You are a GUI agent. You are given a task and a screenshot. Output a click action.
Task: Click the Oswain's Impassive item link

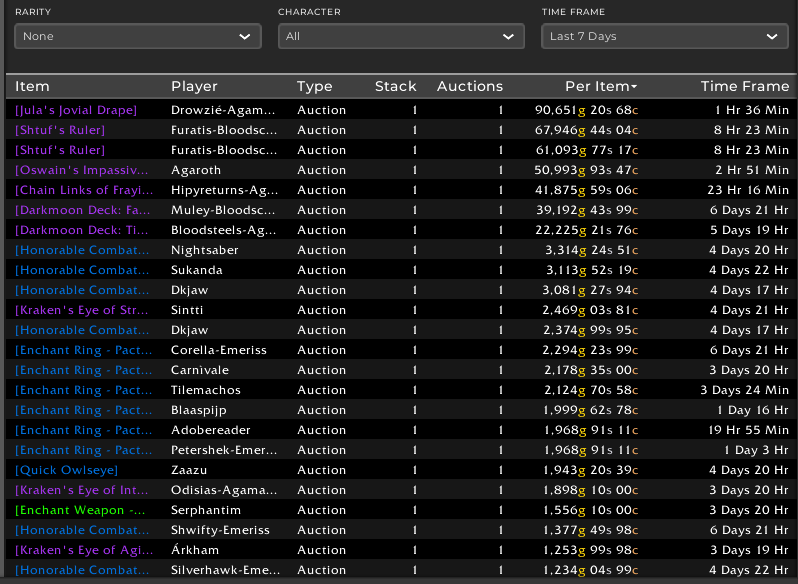tap(82, 170)
